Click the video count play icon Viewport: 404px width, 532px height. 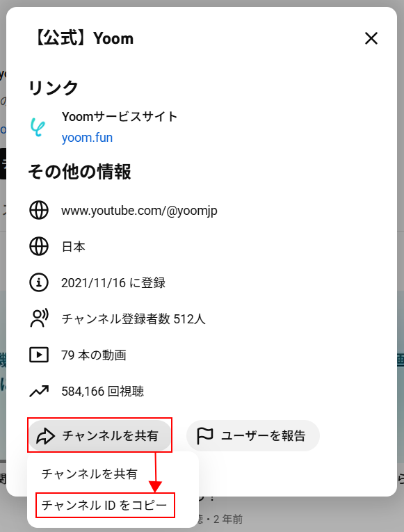[39, 355]
